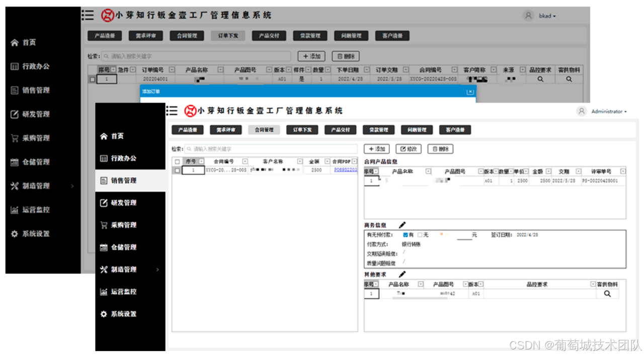The height and width of the screenshot is (356, 644).
Task: Select 销售管理 in front window sidebar
Action: click(x=130, y=181)
